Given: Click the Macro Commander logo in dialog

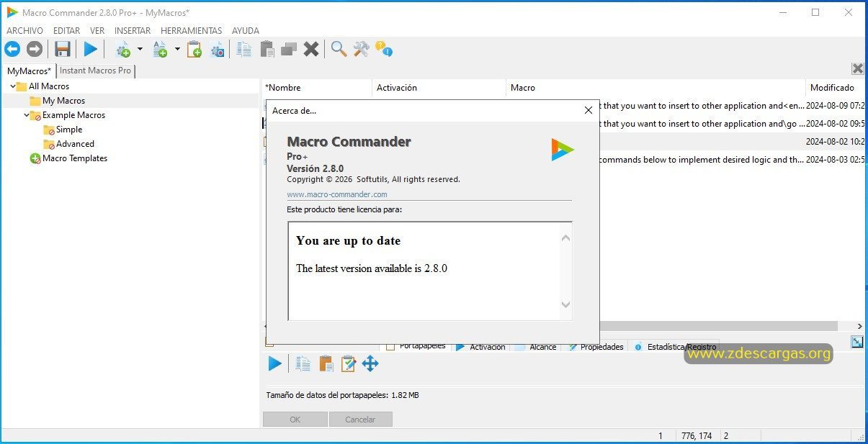Looking at the screenshot, I should pyautogui.click(x=563, y=149).
